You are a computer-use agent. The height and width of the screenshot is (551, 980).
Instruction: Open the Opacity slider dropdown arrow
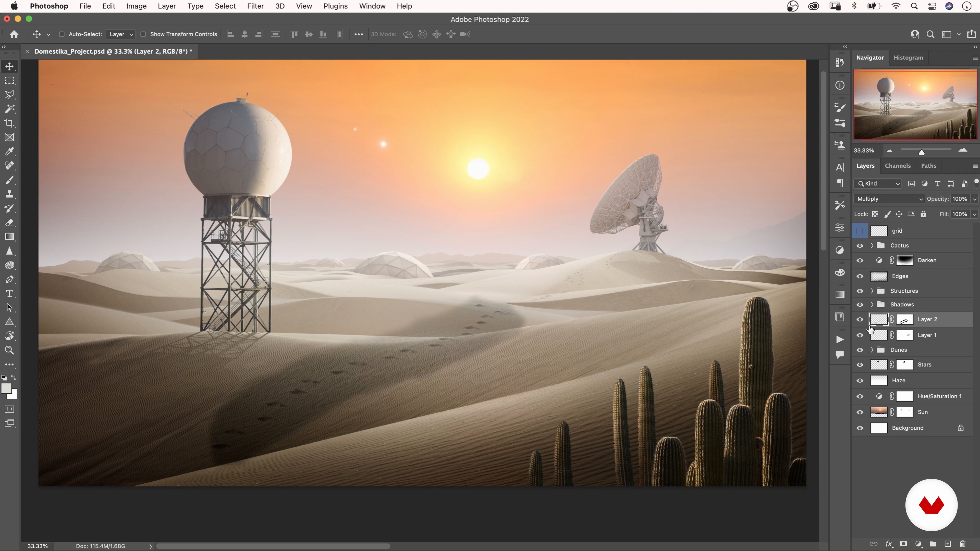(x=974, y=199)
